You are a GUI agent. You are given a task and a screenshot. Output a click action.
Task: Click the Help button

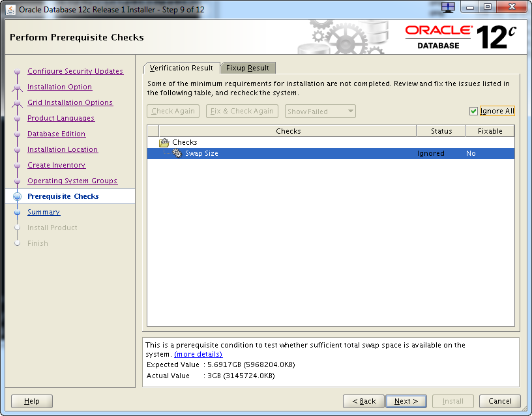pos(32,401)
